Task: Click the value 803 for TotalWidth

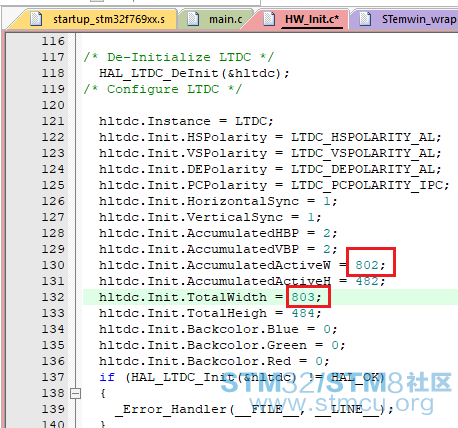Action: [x=303, y=297]
